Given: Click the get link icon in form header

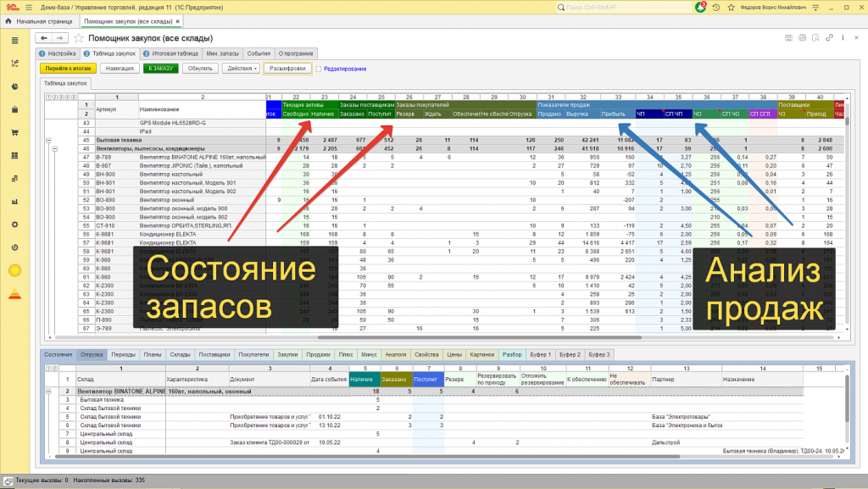Looking at the screenshot, I should (829, 38).
